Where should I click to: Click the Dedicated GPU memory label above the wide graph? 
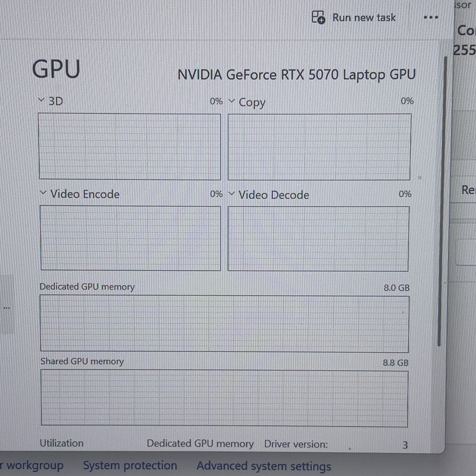pyautogui.click(x=87, y=287)
